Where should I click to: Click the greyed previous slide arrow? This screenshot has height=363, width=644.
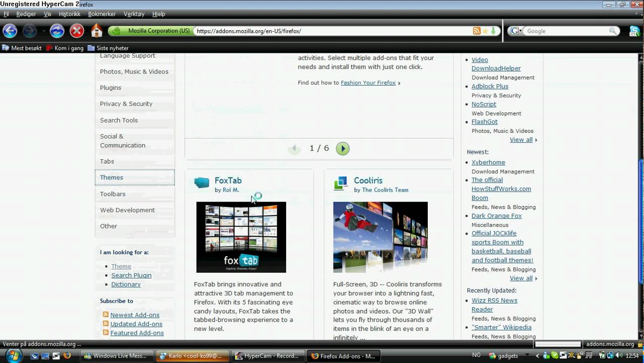[295, 148]
